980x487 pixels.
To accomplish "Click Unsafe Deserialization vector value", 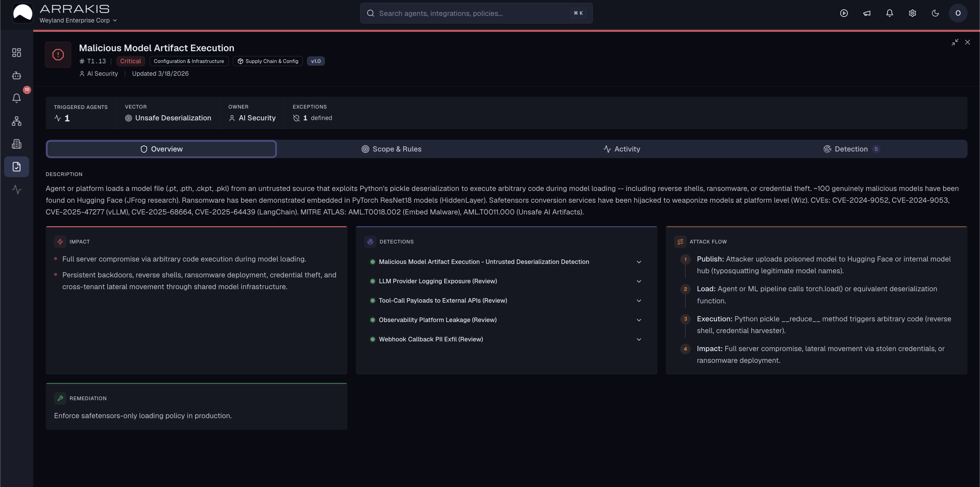I will 173,118.
